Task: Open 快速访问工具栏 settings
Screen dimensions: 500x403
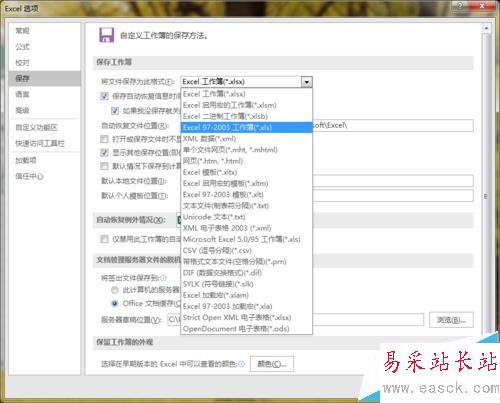Action: (40, 143)
